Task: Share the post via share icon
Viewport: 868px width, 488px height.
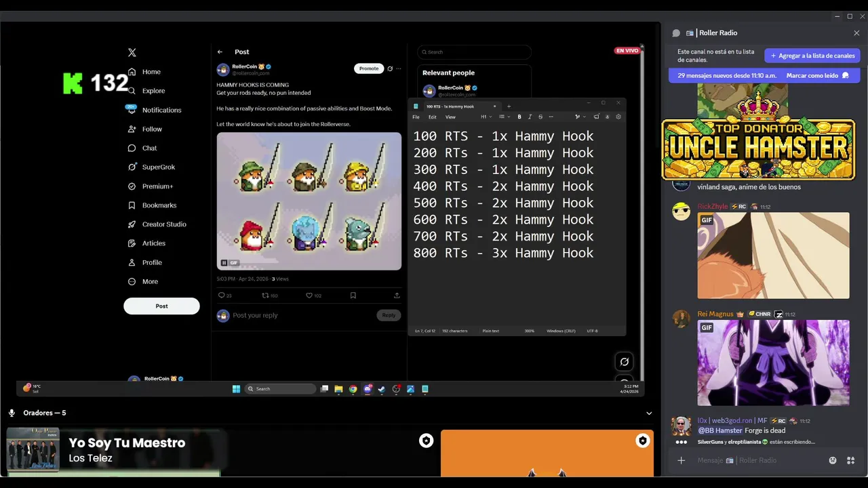Action: click(397, 296)
